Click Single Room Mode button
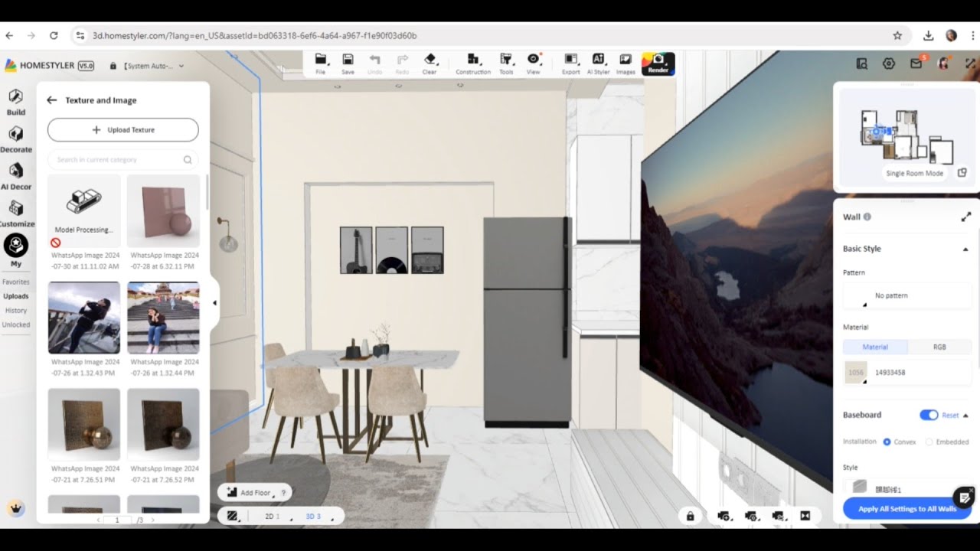This screenshot has height=551, width=980. (914, 173)
